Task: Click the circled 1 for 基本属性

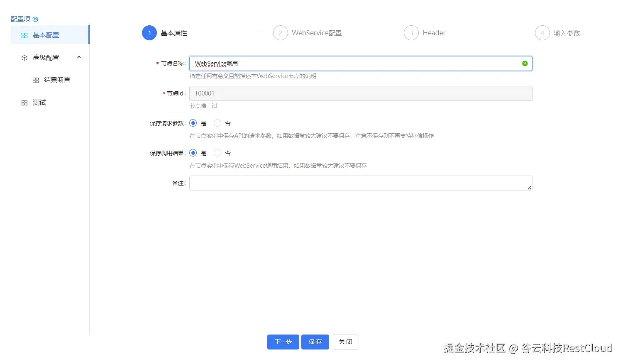Action: point(149,33)
